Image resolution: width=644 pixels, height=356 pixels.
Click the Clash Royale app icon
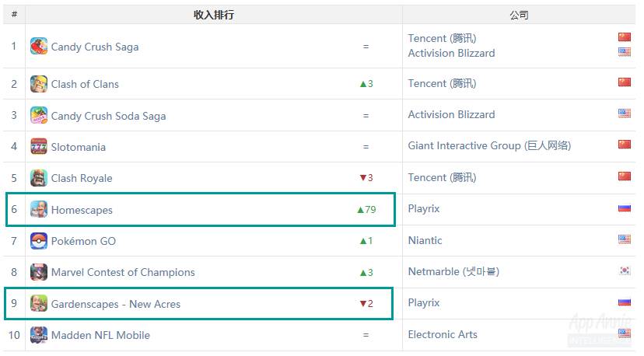39,178
